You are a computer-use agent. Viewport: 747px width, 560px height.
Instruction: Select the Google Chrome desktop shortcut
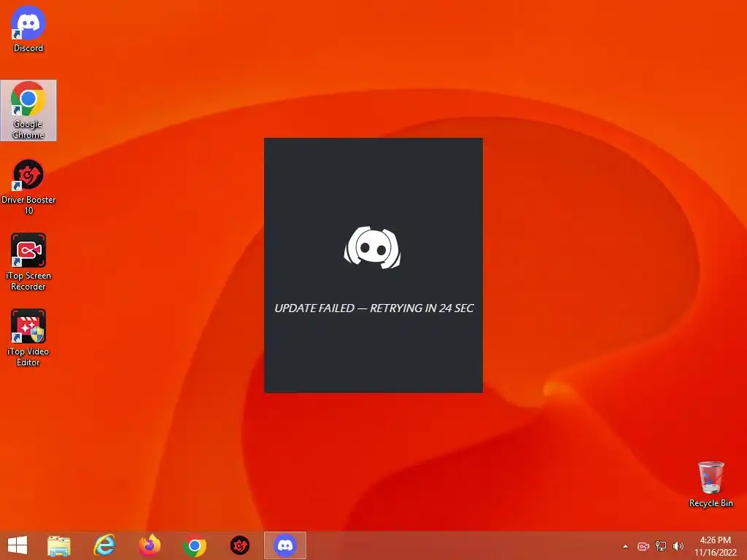point(28,111)
